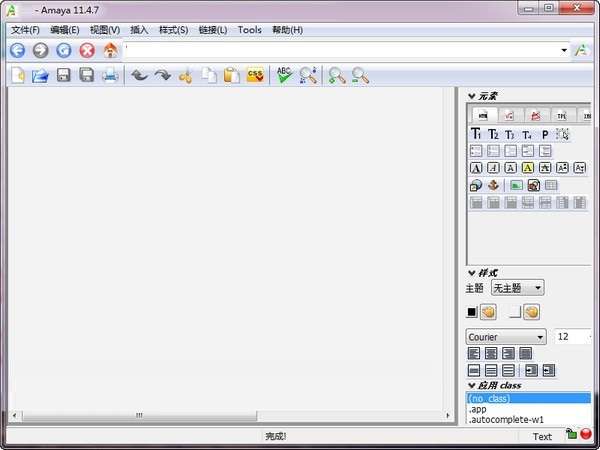Open the 链接(L) menu
Screen dimensions: 600x450
click(213, 30)
